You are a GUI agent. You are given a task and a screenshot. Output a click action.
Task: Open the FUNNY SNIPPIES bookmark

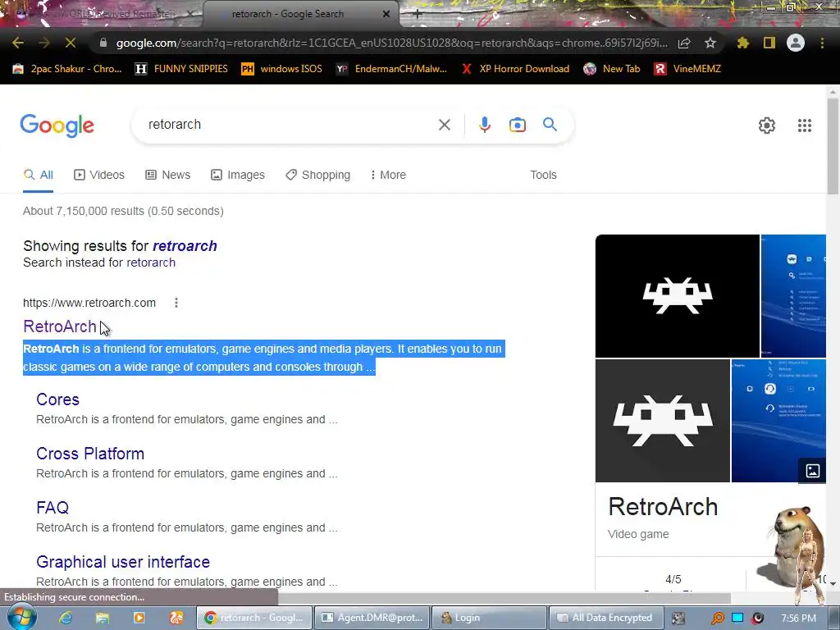(181, 69)
